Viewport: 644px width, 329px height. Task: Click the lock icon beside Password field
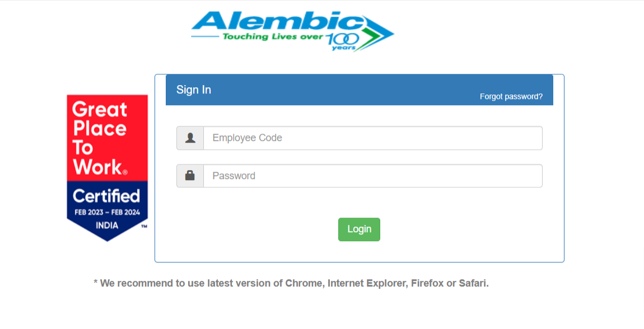click(x=190, y=176)
